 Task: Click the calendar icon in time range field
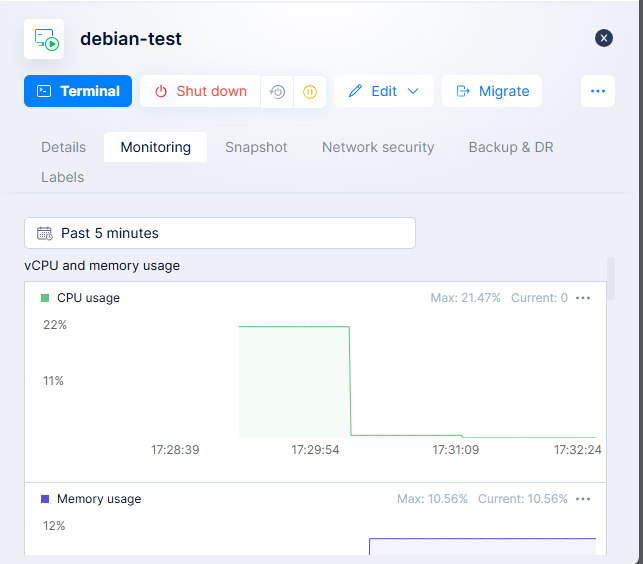[44, 233]
